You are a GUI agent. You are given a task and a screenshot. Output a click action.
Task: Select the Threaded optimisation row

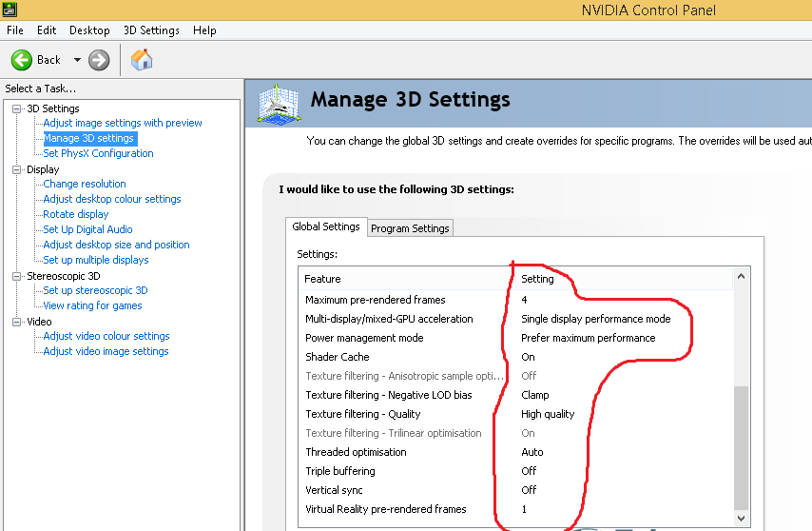[x=515, y=452]
